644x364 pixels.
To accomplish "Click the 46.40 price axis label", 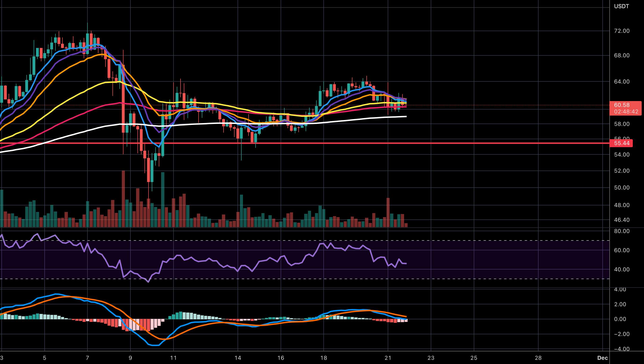I will [x=622, y=220].
